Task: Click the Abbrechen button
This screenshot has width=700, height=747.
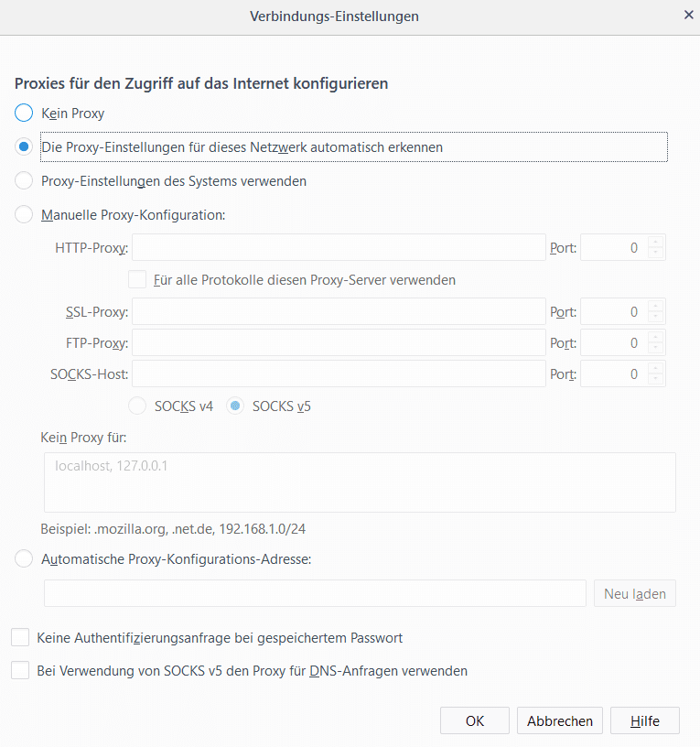Action: coord(560,721)
